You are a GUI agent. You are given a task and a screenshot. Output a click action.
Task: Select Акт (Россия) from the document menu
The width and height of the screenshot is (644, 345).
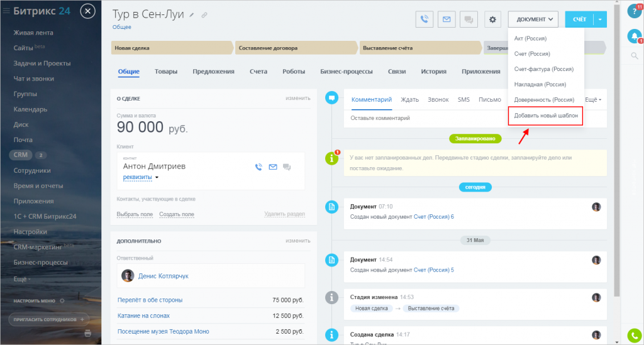point(530,38)
